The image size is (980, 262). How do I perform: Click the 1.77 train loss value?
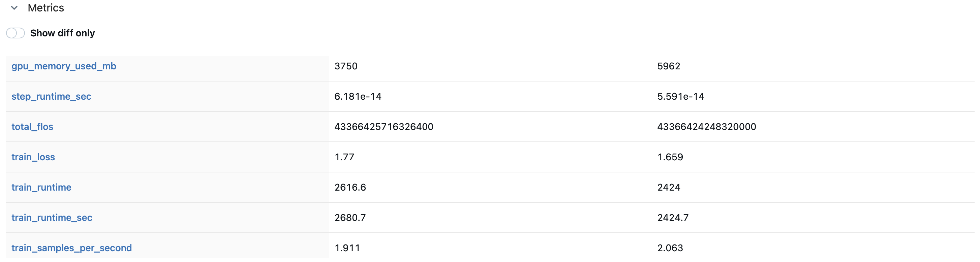[x=344, y=157]
